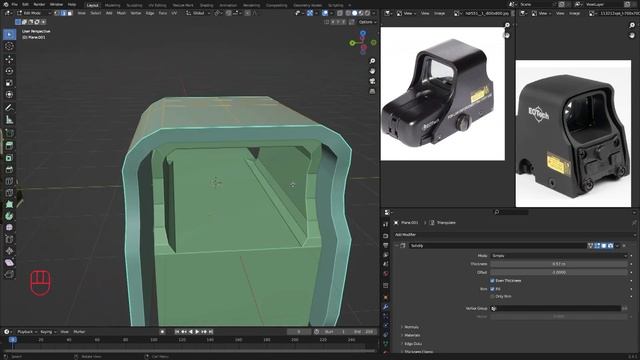Expand the Edge Data subpanel
Screen dimensions: 640x360
pyautogui.click(x=412, y=344)
